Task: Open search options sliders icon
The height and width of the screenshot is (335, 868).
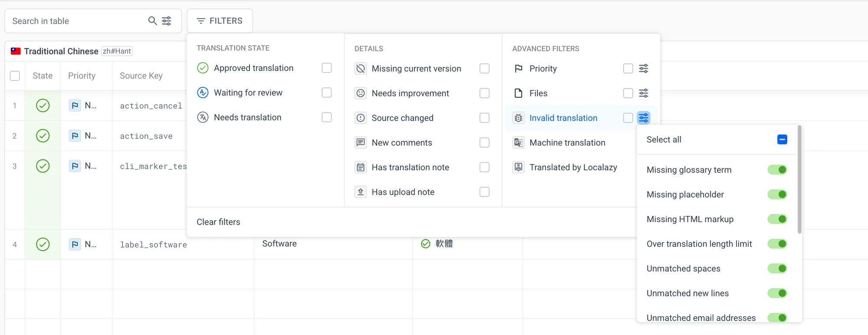Action: click(167, 21)
